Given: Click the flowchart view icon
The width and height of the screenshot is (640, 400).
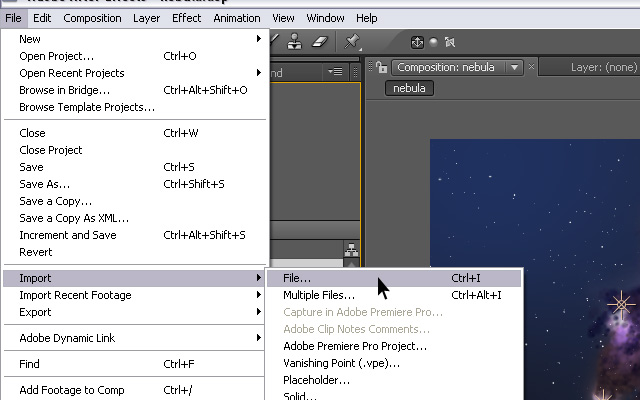Looking at the screenshot, I should coord(351,249).
